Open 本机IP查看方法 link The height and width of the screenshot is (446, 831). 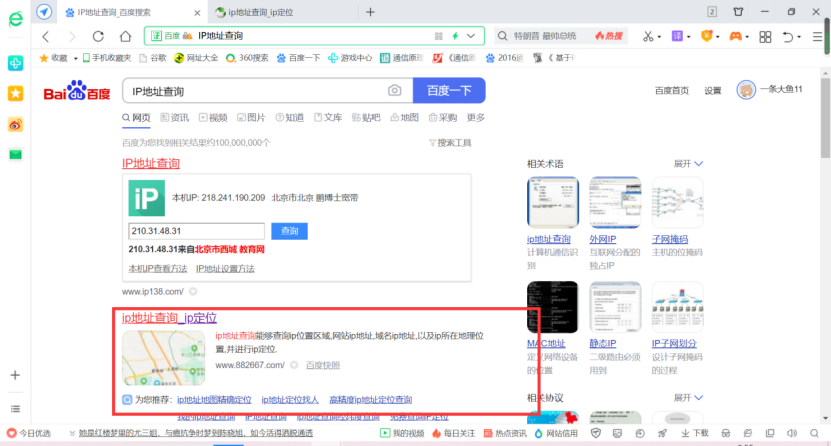[x=158, y=269]
